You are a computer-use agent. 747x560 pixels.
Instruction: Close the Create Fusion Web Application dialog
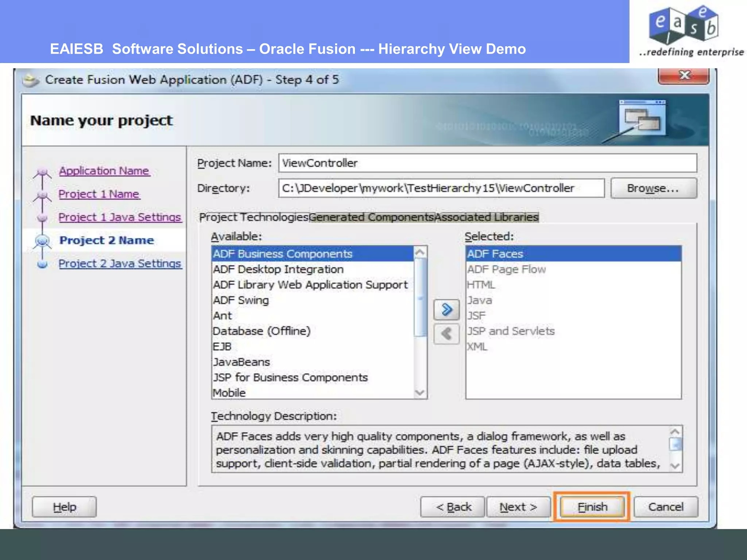pyautogui.click(x=684, y=75)
